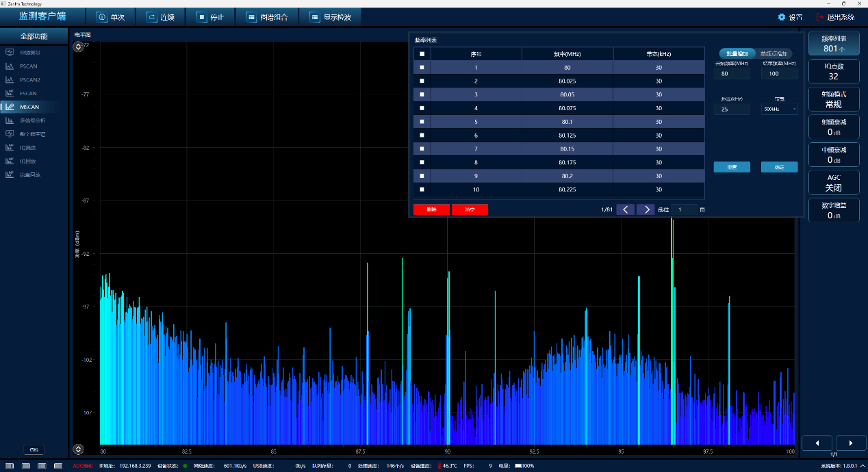Check the row with frequency 80.175
The height and width of the screenshot is (472, 868).
pyautogui.click(x=422, y=162)
